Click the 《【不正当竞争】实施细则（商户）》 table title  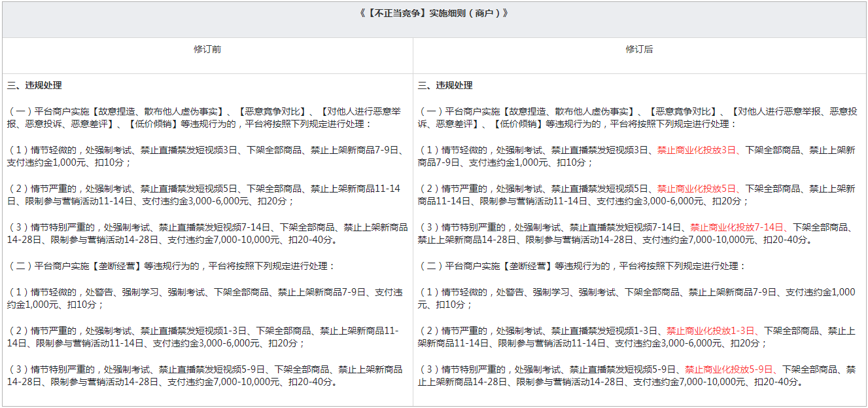pyautogui.click(x=434, y=13)
